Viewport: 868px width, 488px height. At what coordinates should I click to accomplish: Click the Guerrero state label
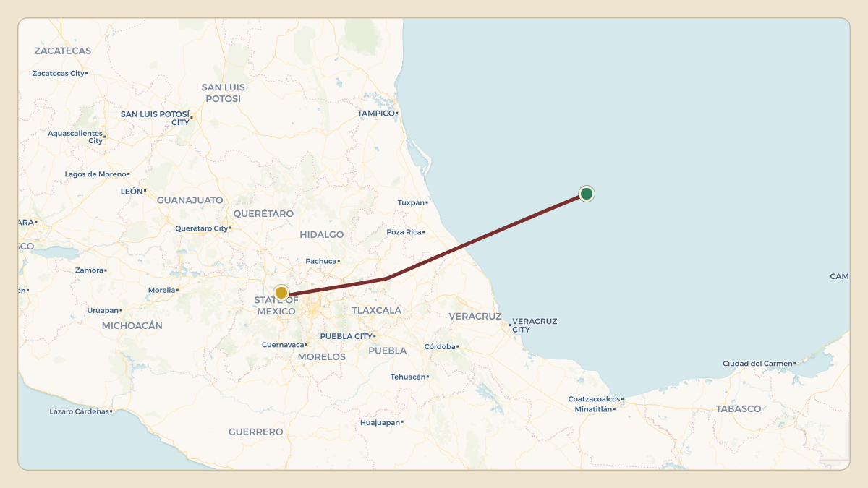[256, 432]
